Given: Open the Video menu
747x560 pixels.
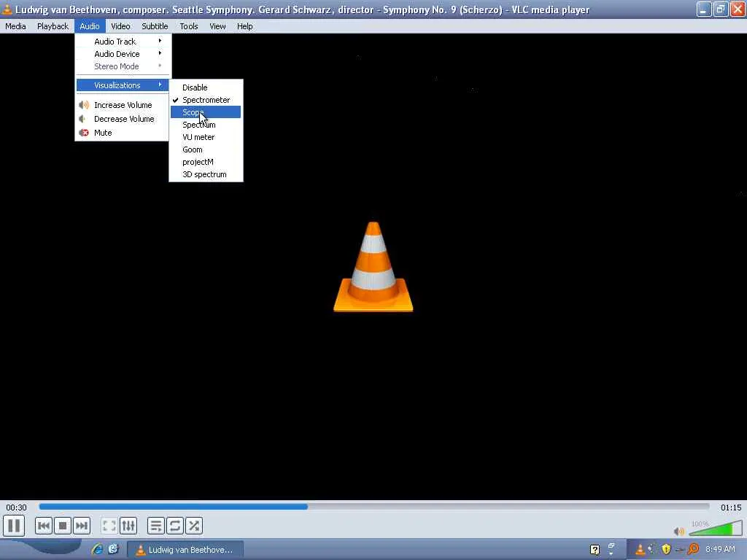Looking at the screenshot, I should [120, 26].
